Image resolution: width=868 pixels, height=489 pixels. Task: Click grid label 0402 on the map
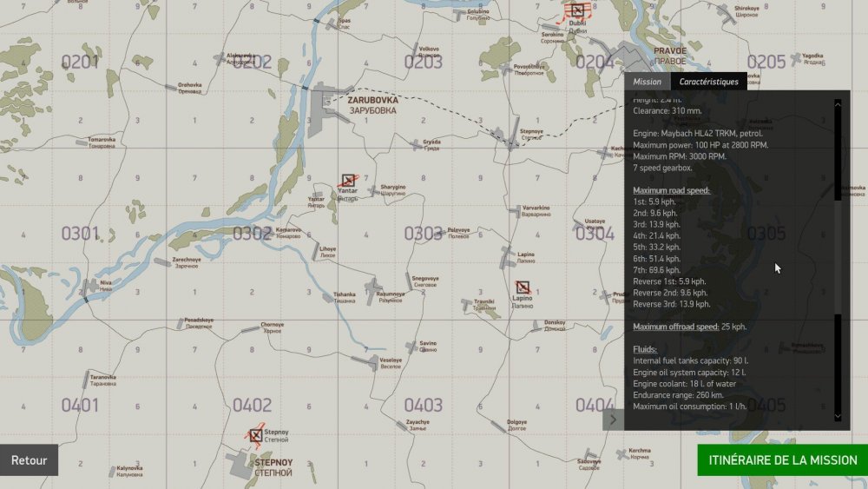252,405
